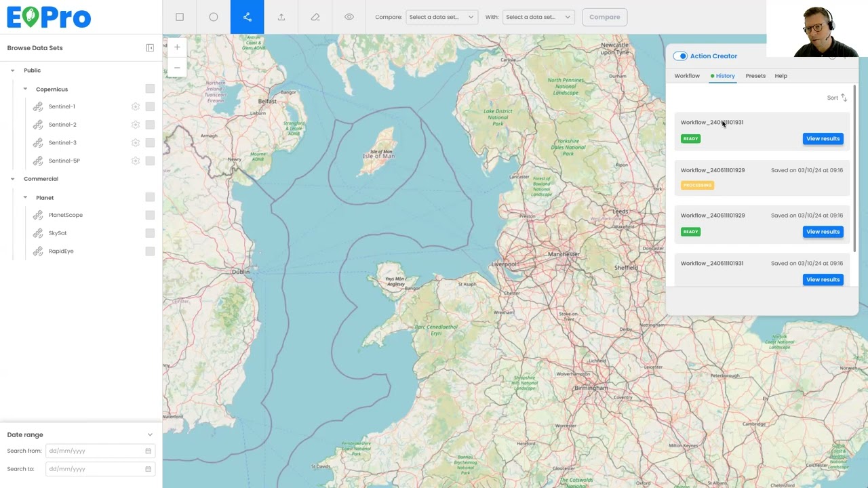This screenshot has width=868, height=488.
Task: Toggle the Action Creator switch
Action: coord(680,56)
